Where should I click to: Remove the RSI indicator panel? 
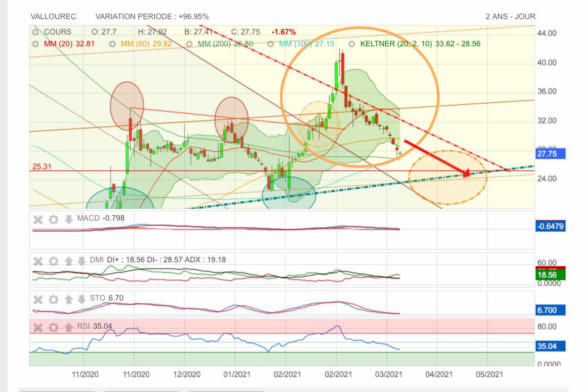[x=38, y=327]
